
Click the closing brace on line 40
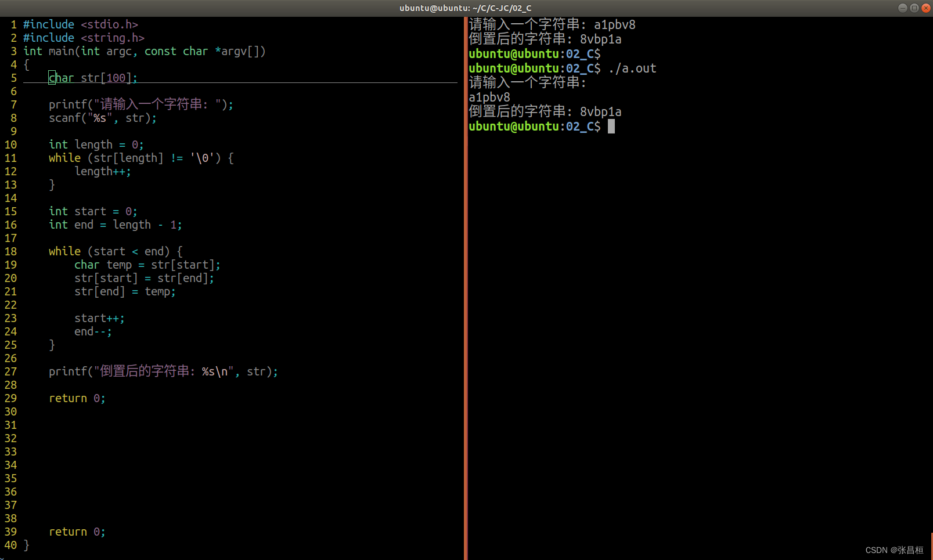[x=26, y=545]
